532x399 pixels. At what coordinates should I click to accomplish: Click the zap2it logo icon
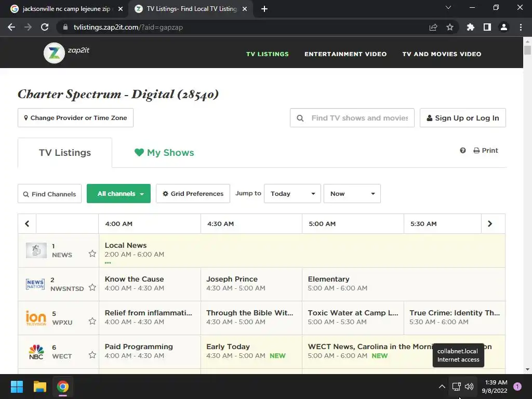[x=54, y=53]
